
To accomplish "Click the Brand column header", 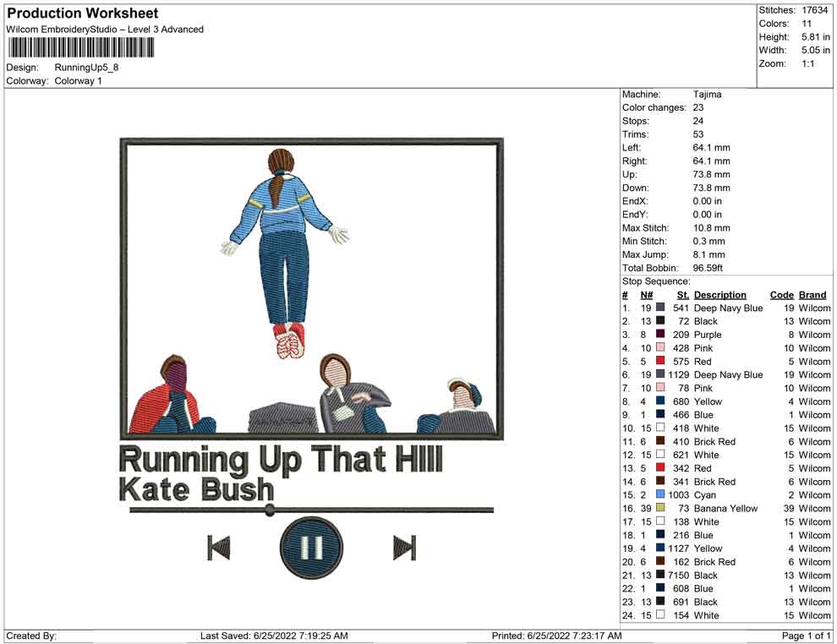I will pyautogui.click(x=812, y=294).
